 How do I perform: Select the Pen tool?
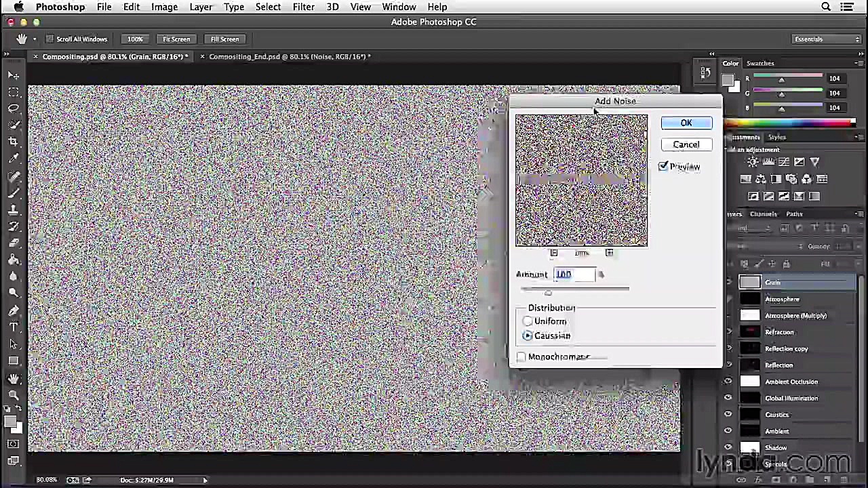[14, 310]
